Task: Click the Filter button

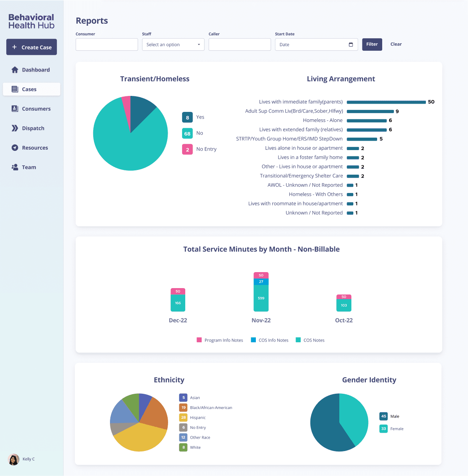Action: (372, 44)
